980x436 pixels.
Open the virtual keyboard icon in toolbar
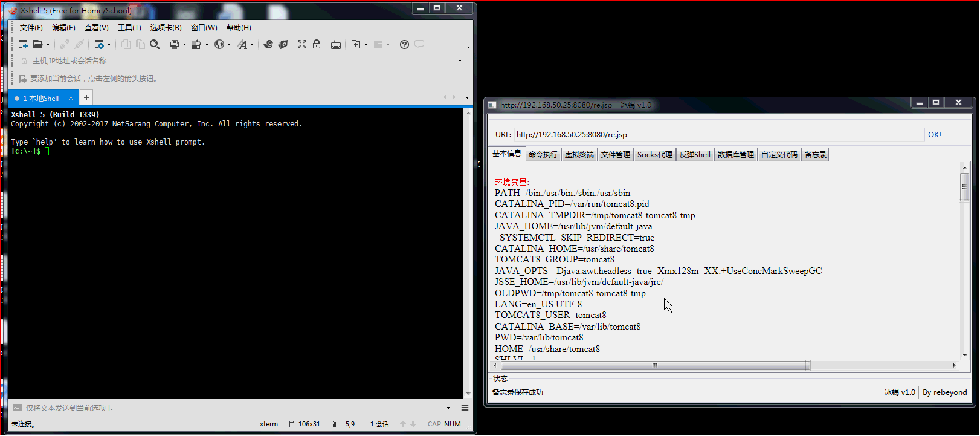[336, 45]
